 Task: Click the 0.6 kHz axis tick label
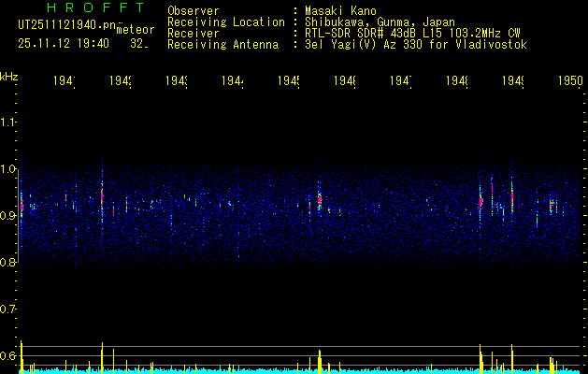pyautogui.click(x=7, y=355)
